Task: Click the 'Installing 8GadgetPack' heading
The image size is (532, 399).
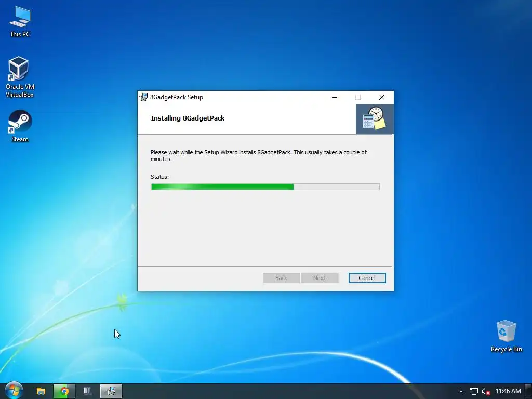Action: click(x=188, y=118)
